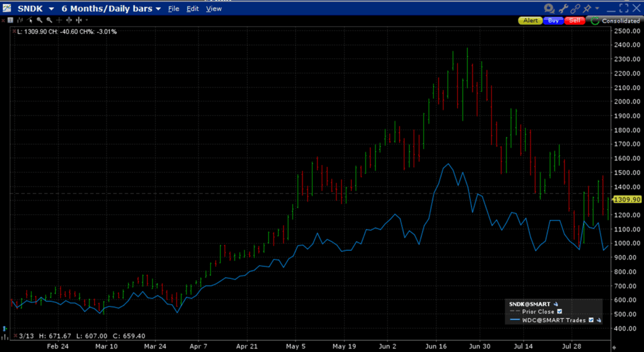This screenshot has height=352, width=644.
Task: Click the Feb 24 date axis label
Action: coord(58,346)
